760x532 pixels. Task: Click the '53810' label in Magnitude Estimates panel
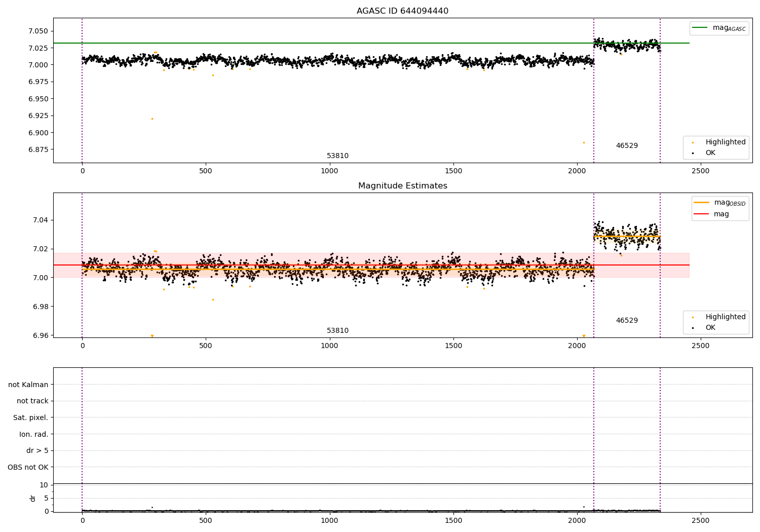pos(337,331)
